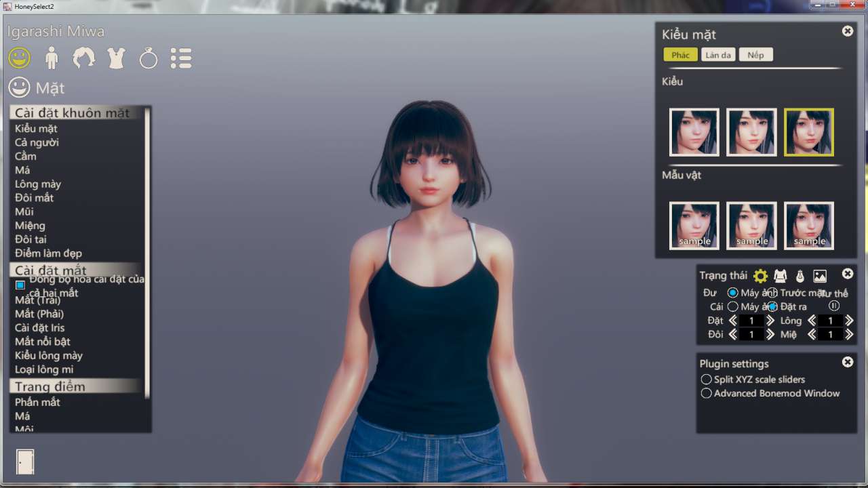Image resolution: width=868 pixels, height=488 pixels.
Task: Open the Đôi tai settings entry
Action: pos(31,239)
